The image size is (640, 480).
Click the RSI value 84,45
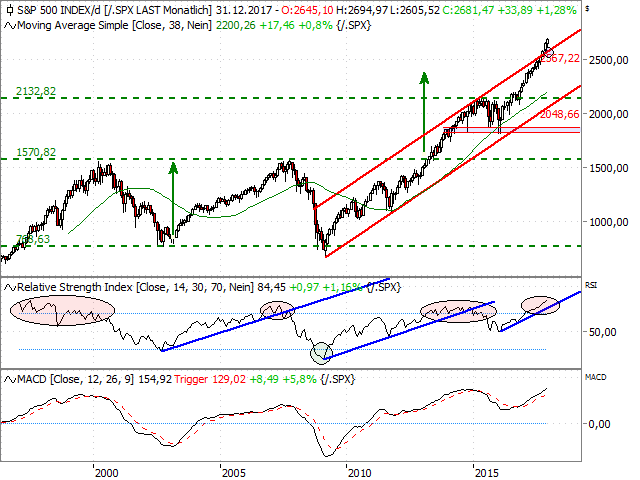pyautogui.click(x=271, y=288)
